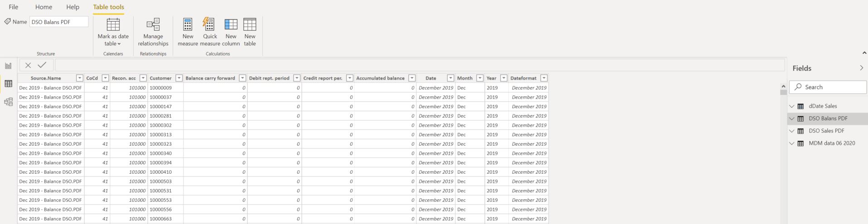Click scrollbar up arrow of table
868x224 pixels.
click(x=783, y=86)
